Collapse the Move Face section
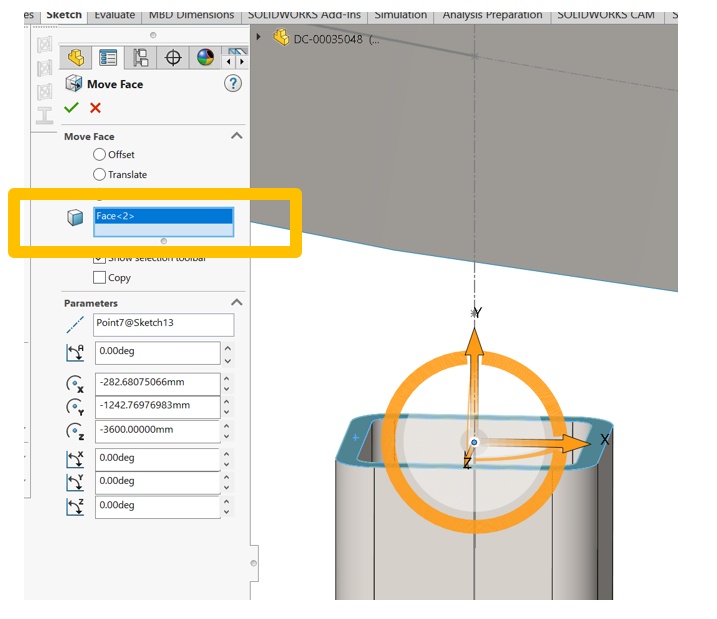Viewport: 717px width, 619px height. tap(236, 136)
